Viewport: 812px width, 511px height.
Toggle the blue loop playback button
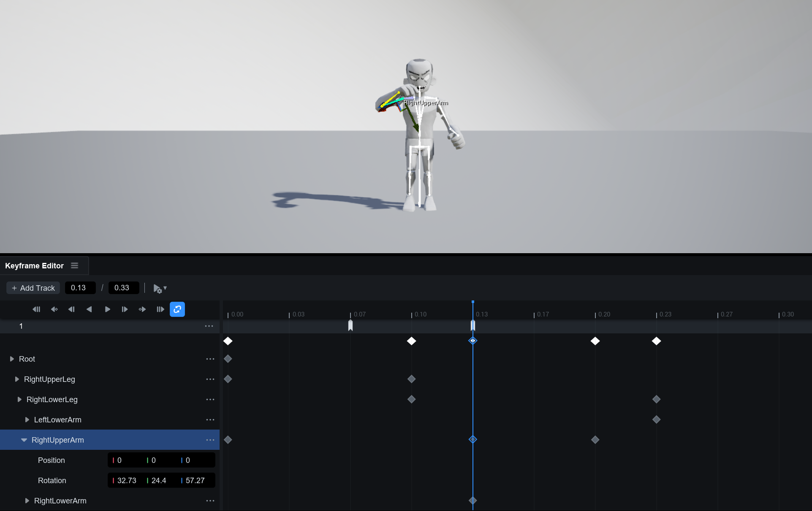(177, 309)
